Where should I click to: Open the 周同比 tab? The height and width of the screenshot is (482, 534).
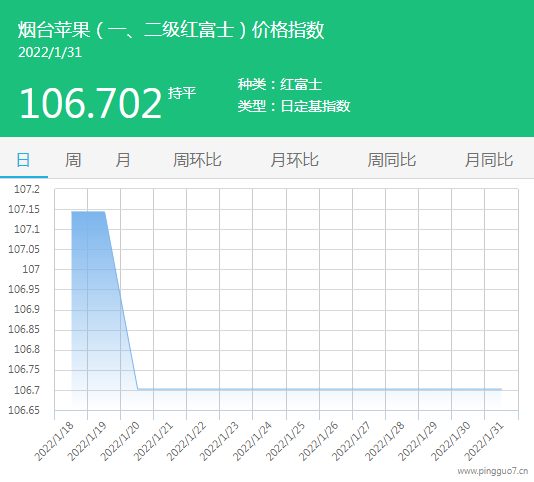point(392,160)
